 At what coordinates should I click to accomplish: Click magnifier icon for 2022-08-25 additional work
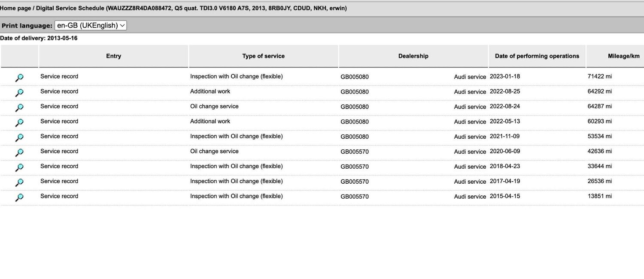pyautogui.click(x=19, y=93)
